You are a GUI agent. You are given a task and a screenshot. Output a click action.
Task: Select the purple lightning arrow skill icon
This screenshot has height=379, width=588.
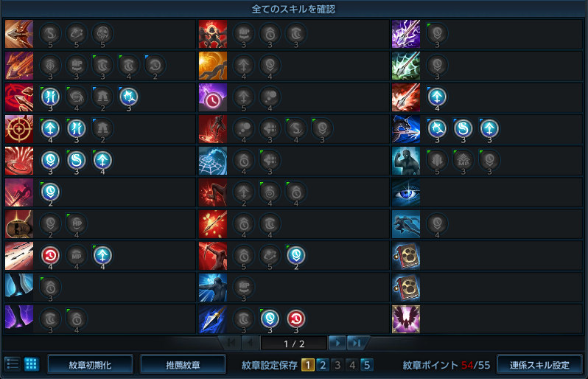coord(406,34)
